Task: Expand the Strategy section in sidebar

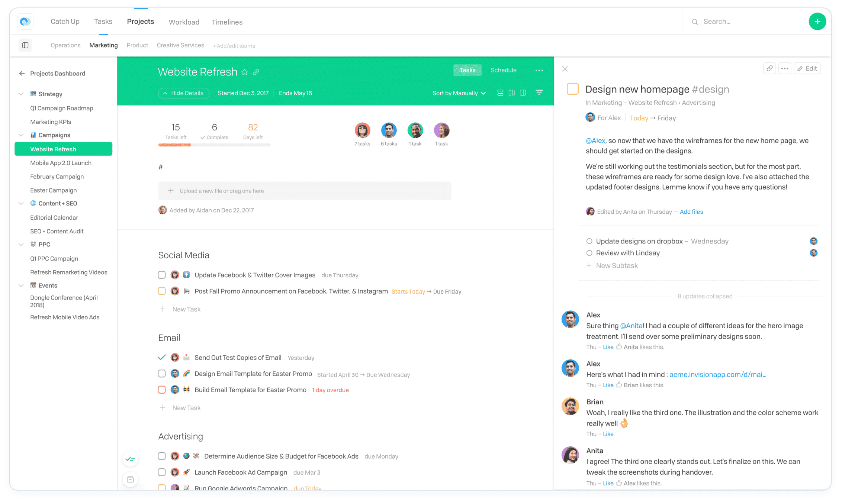Action: (21, 94)
